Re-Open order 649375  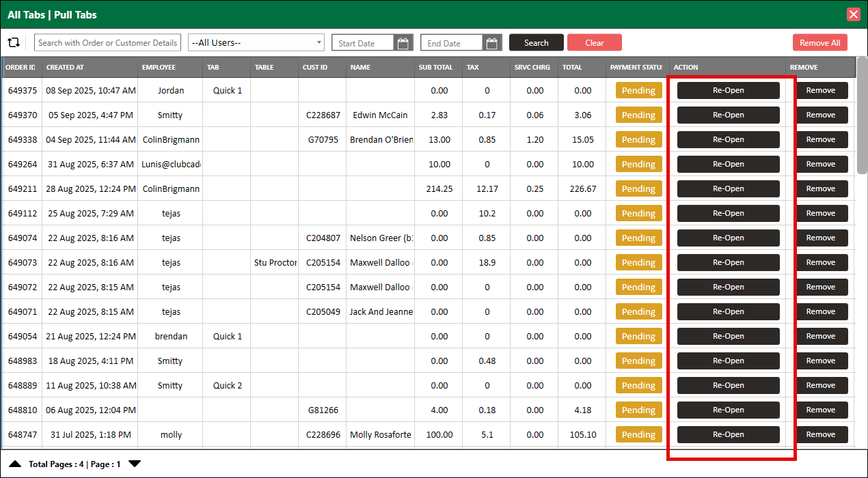click(x=729, y=90)
